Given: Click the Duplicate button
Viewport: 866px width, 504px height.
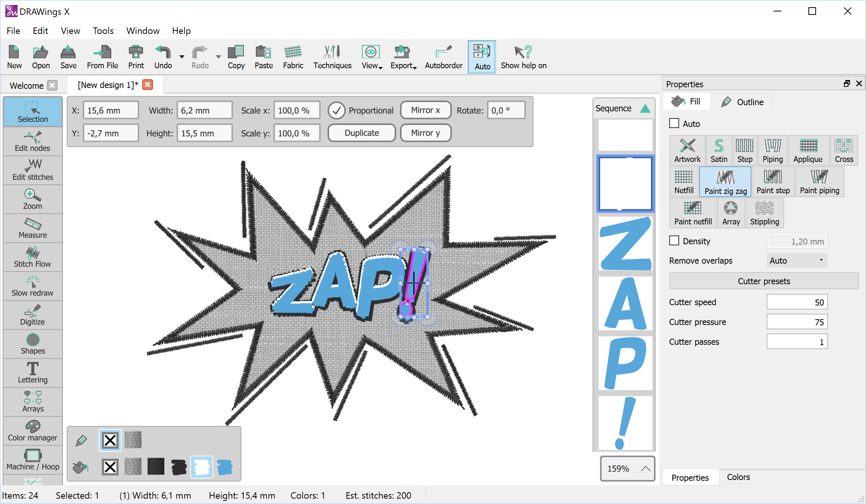Looking at the screenshot, I should point(362,133).
